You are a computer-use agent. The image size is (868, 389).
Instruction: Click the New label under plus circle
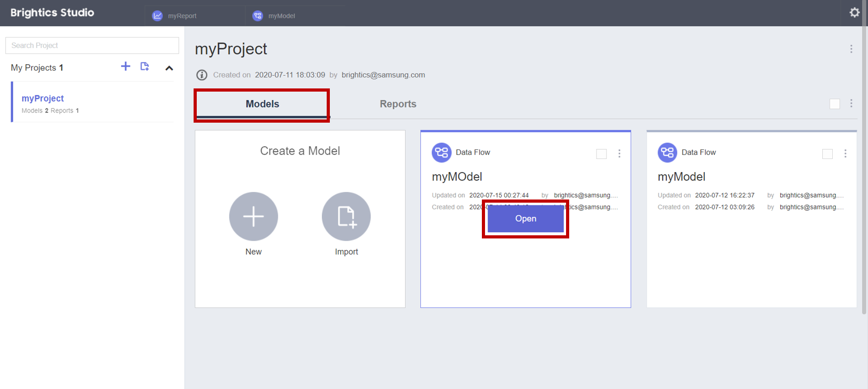click(x=254, y=252)
